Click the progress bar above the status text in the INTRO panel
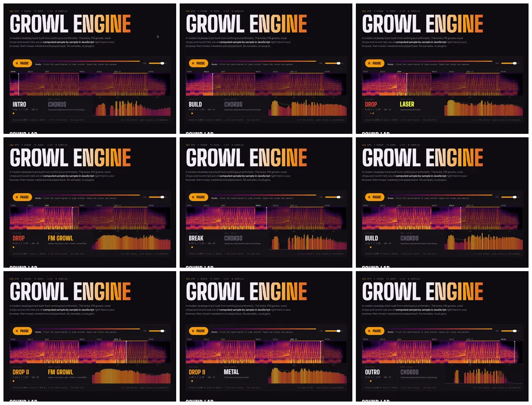The image size is (532, 405). click(88, 61)
